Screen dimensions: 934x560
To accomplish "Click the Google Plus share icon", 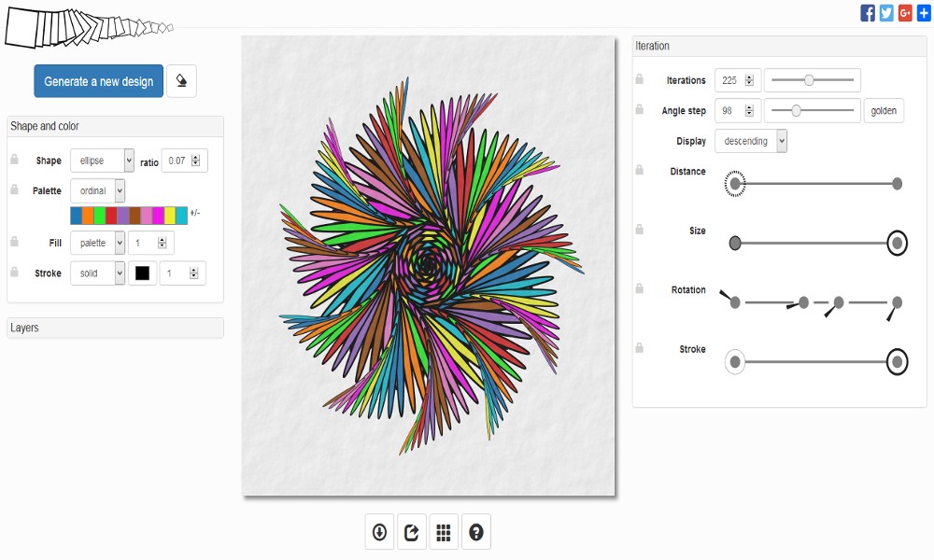I will [x=905, y=13].
